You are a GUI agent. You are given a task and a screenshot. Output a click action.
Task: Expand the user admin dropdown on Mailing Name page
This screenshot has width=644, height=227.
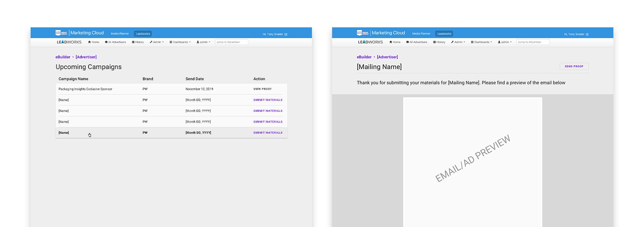pos(505,42)
